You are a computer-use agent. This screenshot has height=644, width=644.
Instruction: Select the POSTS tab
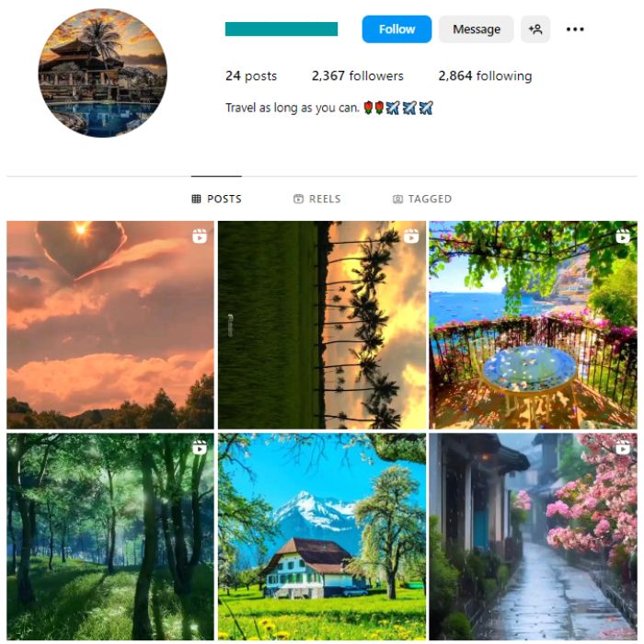point(216,199)
